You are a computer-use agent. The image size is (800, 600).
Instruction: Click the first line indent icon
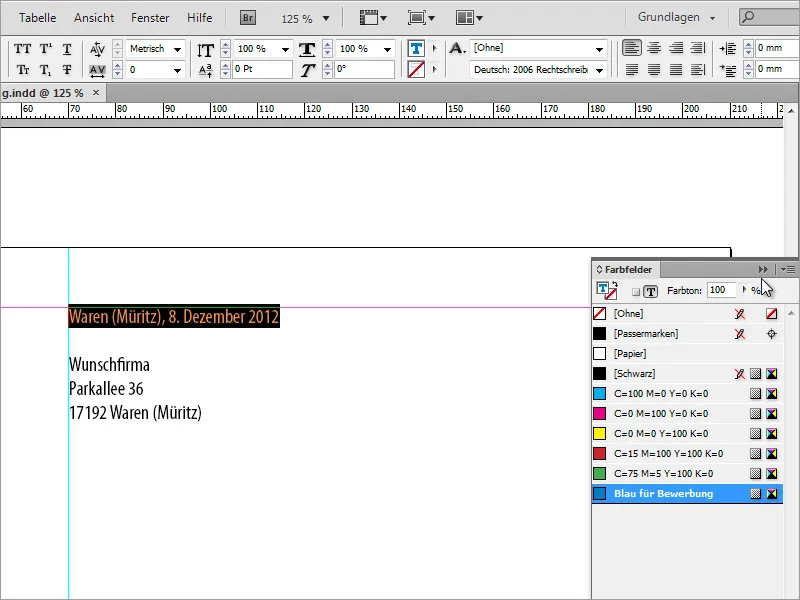tap(728, 70)
